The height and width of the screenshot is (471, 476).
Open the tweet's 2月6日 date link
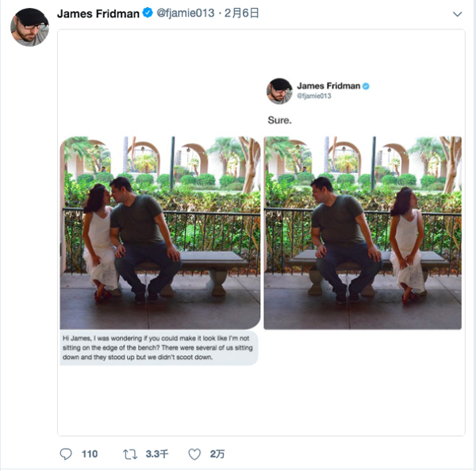click(x=242, y=13)
